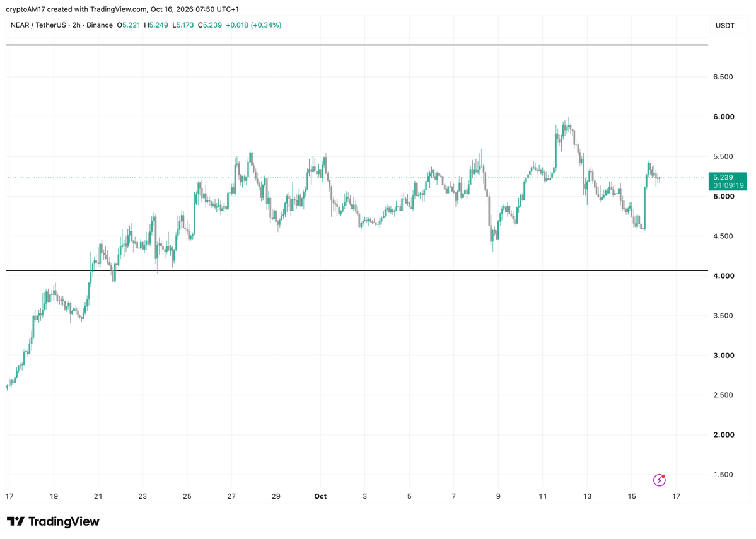Click the NEAR / TetherUS symbol title

click(38, 25)
